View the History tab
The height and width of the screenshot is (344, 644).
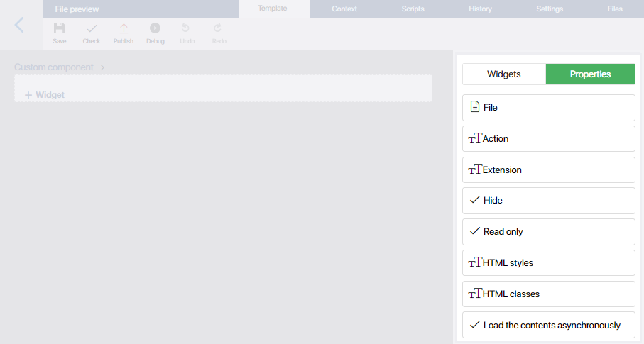coord(480,9)
